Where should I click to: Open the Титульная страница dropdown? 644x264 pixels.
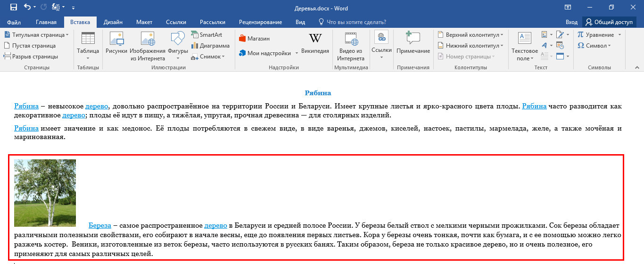point(36,35)
